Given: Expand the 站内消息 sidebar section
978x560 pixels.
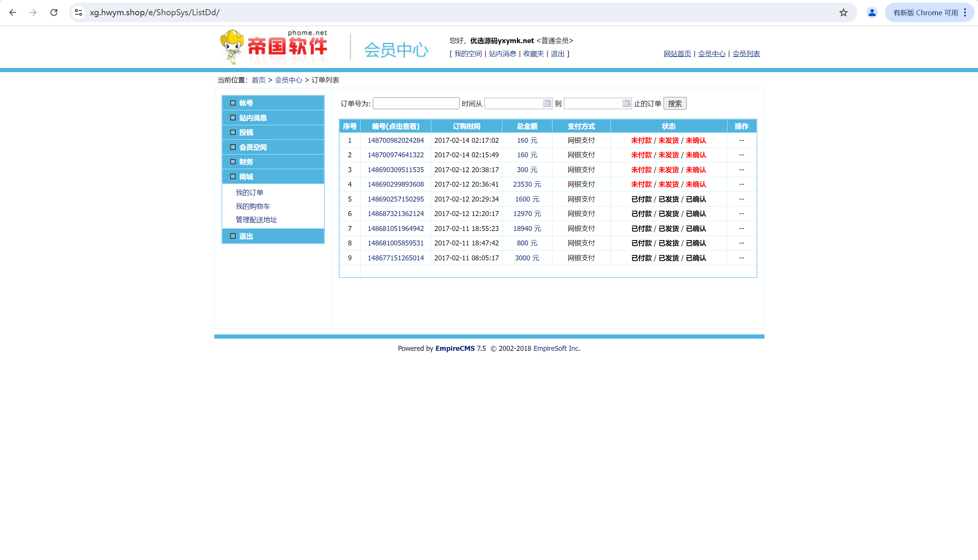Looking at the screenshot, I should click(x=273, y=118).
